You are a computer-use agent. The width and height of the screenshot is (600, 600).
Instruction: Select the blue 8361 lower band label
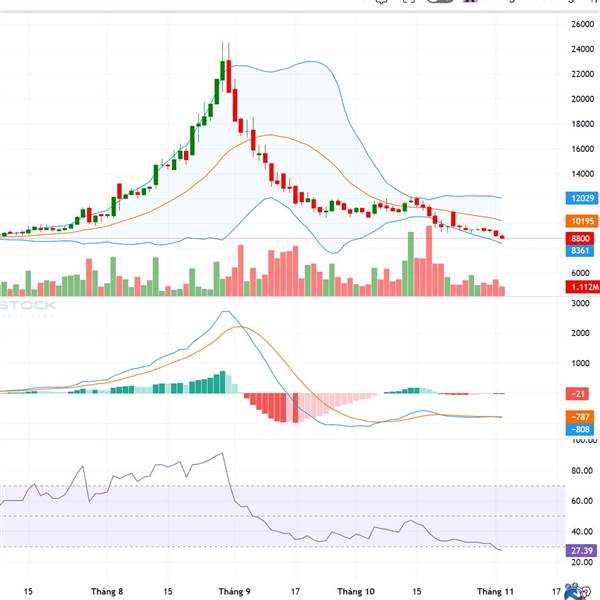pyautogui.click(x=580, y=251)
